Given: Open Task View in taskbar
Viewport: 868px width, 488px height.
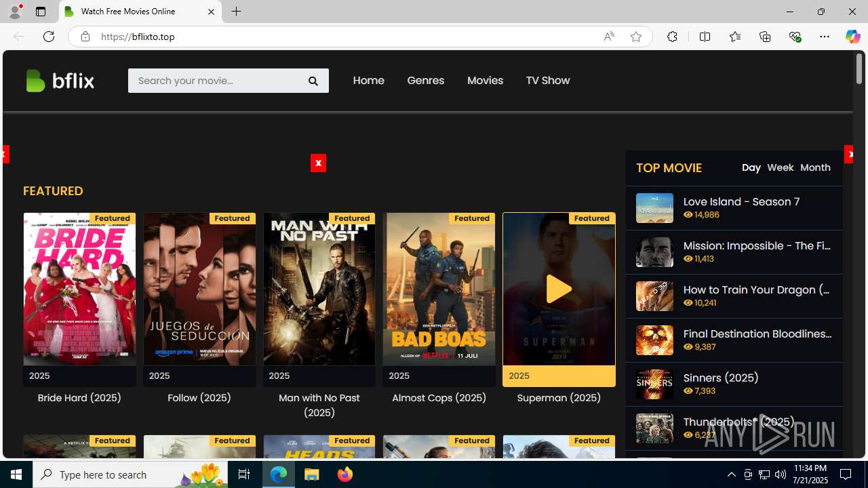Looking at the screenshot, I should [243, 474].
